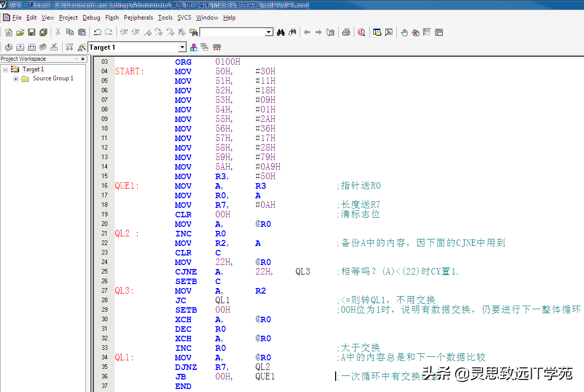This screenshot has width=584, height=392.
Task: Open the File menu
Action: click(x=17, y=18)
